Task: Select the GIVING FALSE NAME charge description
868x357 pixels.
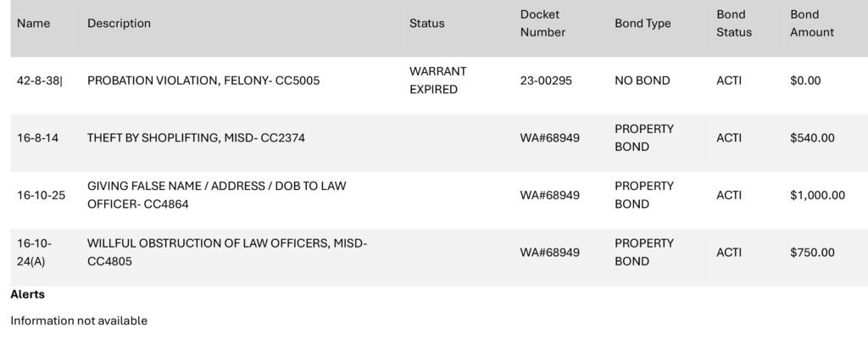Action: [216, 195]
